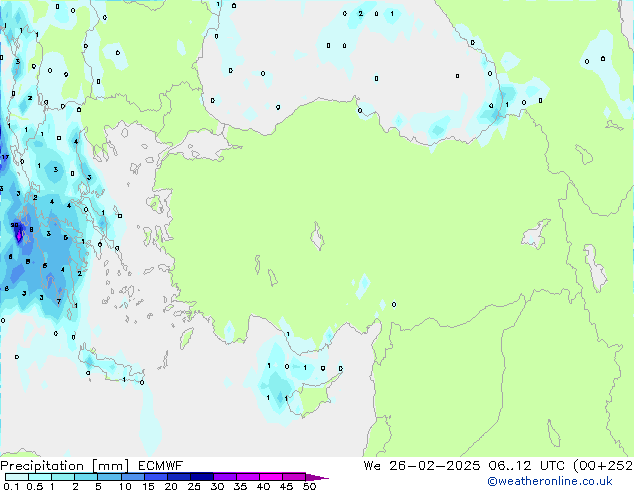Pick the 2–5 mm legend swatch
The height and width of the screenshot is (490, 634).
click(86, 477)
